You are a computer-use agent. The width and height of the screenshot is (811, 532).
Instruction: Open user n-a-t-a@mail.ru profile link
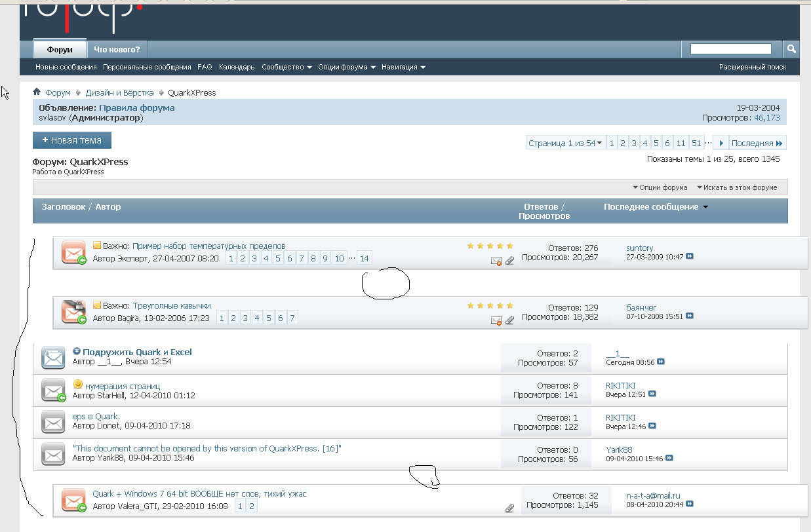[653, 495]
